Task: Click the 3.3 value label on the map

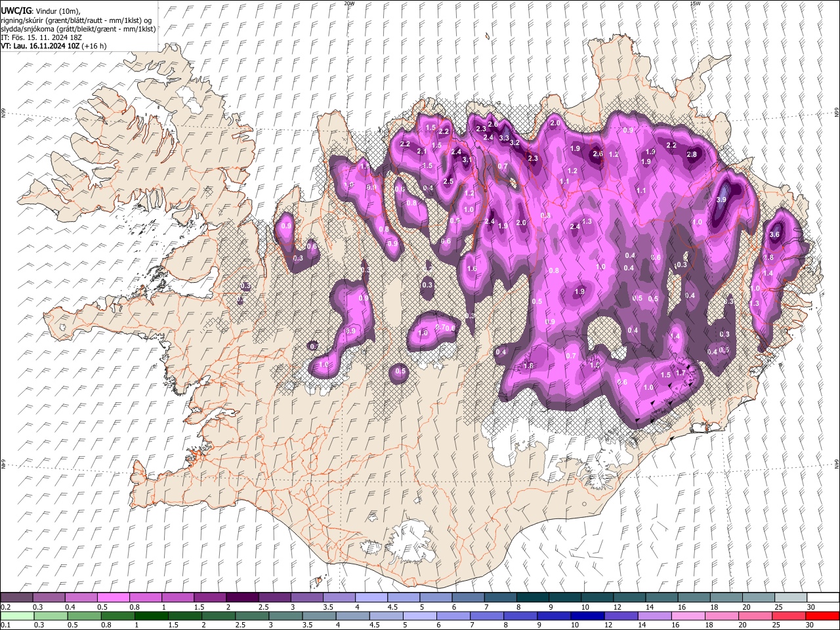Action: point(504,138)
